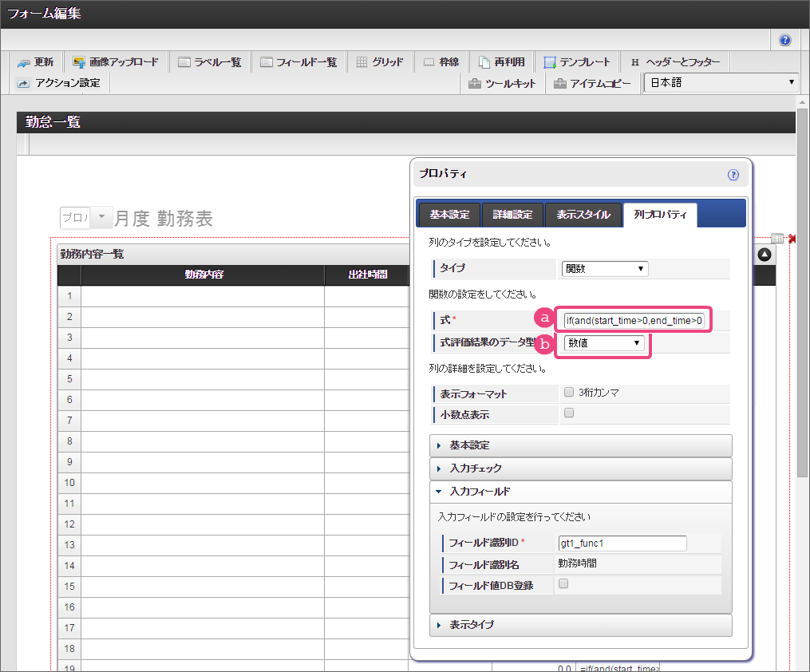Click the 勤務内容一覧 table title
810x672 pixels.
point(92,254)
